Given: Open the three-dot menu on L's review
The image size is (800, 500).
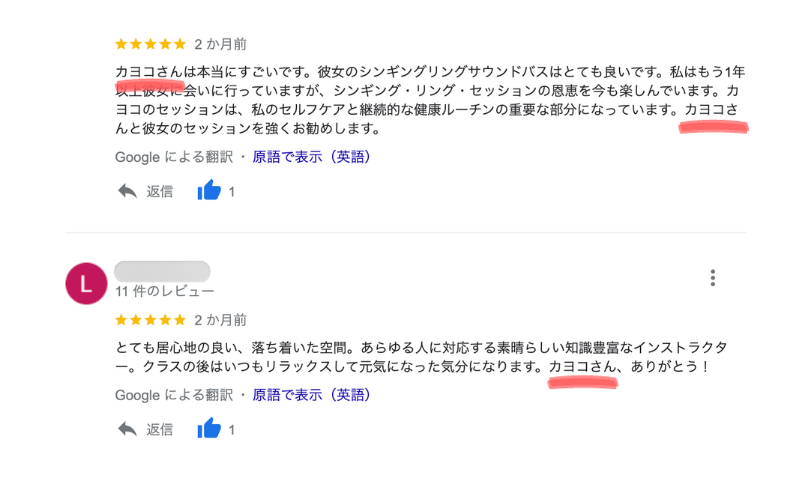Looking at the screenshot, I should pyautogui.click(x=712, y=277).
